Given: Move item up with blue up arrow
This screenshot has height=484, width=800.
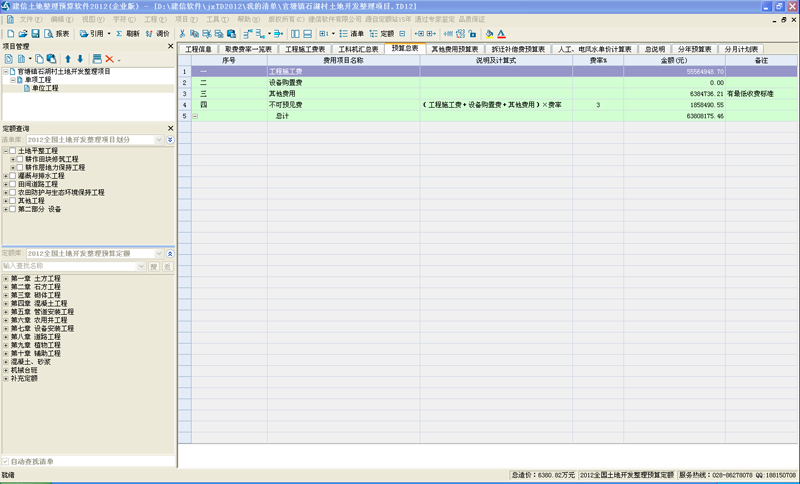Looking at the screenshot, I should [68, 60].
